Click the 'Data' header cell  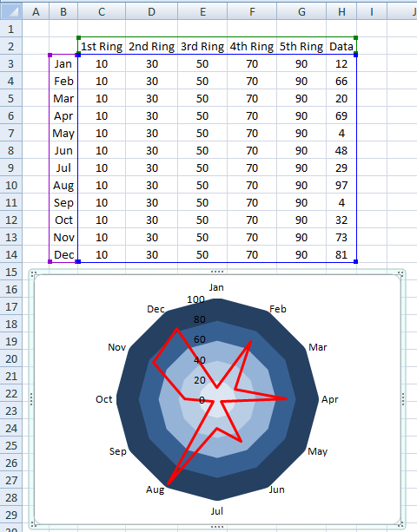(341, 46)
